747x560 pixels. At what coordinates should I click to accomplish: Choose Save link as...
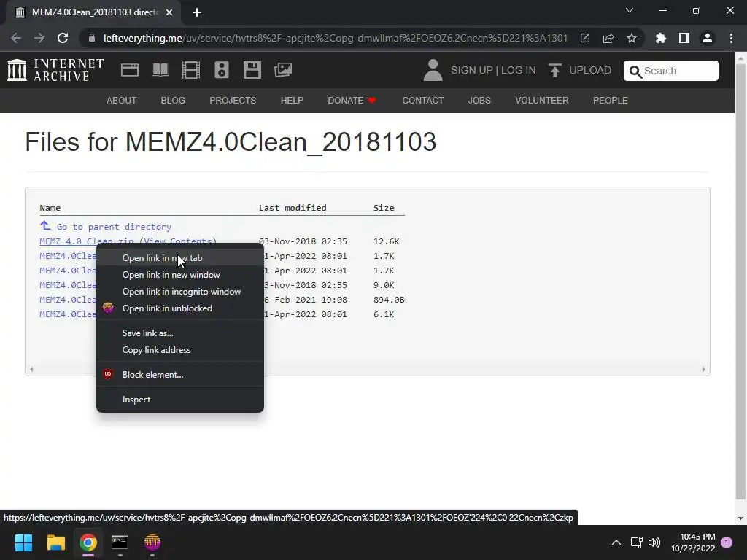click(x=180, y=332)
